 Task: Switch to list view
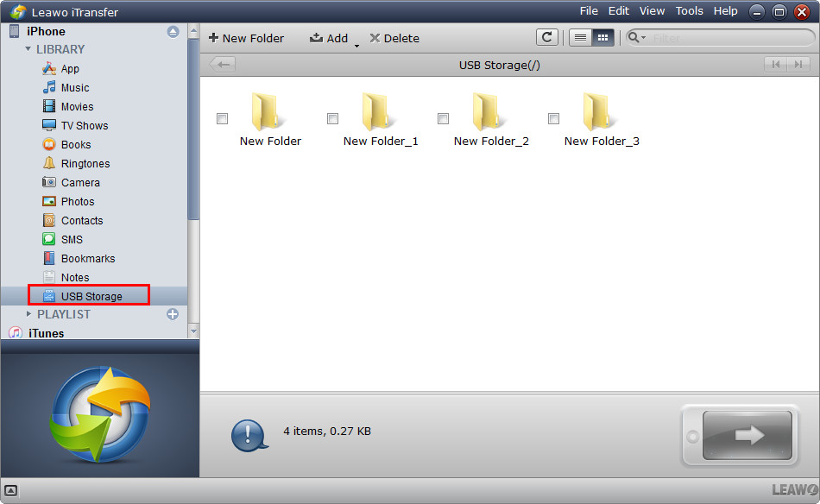point(580,38)
